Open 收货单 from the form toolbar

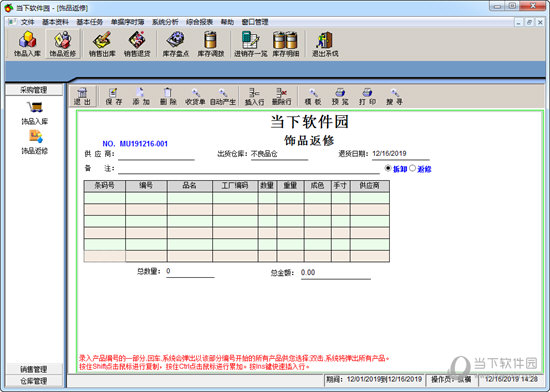(x=195, y=96)
